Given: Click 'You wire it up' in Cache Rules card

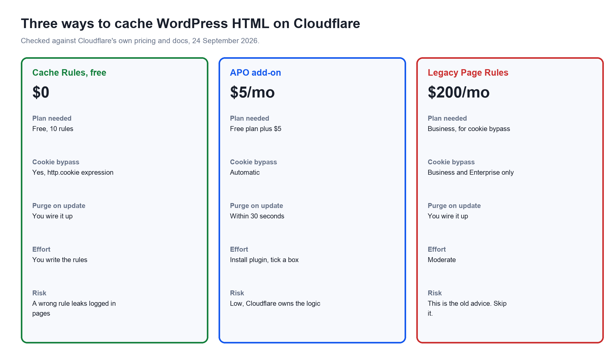Looking at the screenshot, I should tap(53, 216).
